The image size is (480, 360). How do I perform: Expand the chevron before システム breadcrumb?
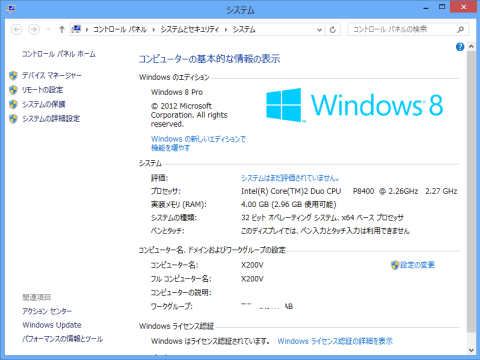[x=226, y=30]
